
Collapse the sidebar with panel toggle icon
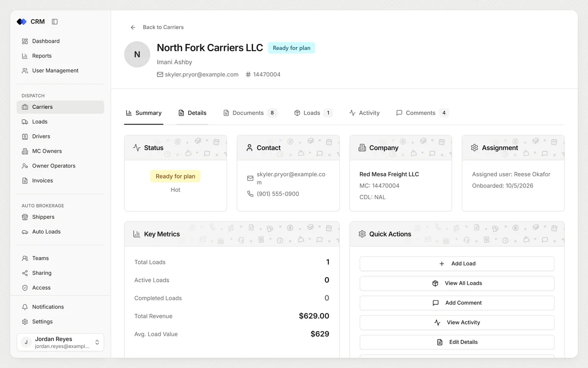[x=55, y=22]
